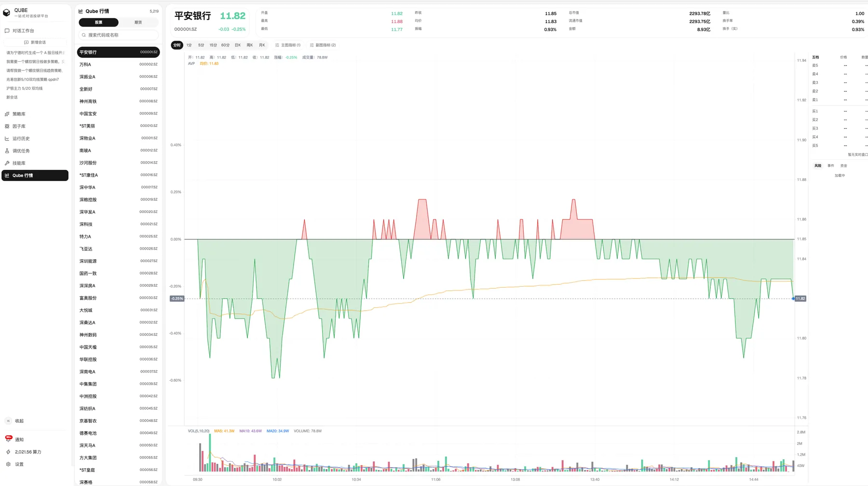Open the 主图指标 (1) indicator dropdown
Image resolution: width=868 pixels, height=486 pixels.
pos(288,45)
